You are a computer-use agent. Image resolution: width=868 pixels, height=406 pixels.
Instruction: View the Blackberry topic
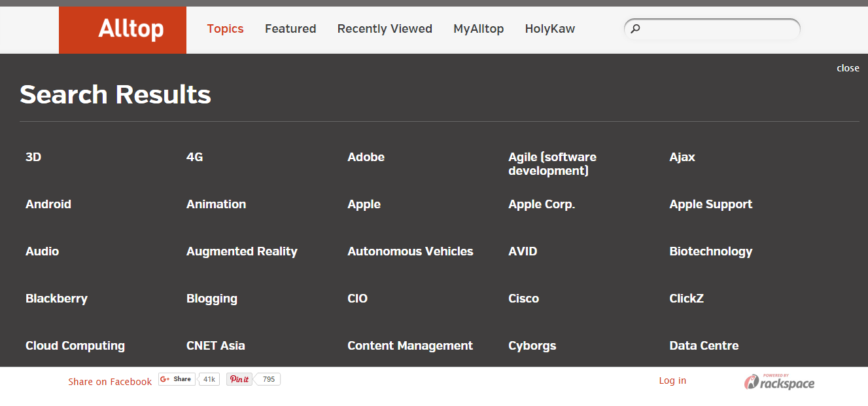56,299
